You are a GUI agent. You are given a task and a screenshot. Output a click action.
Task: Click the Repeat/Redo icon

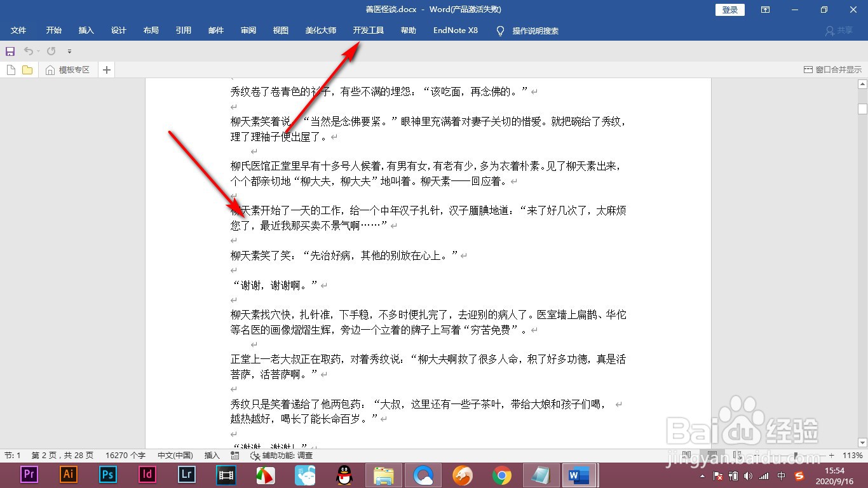coord(51,51)
